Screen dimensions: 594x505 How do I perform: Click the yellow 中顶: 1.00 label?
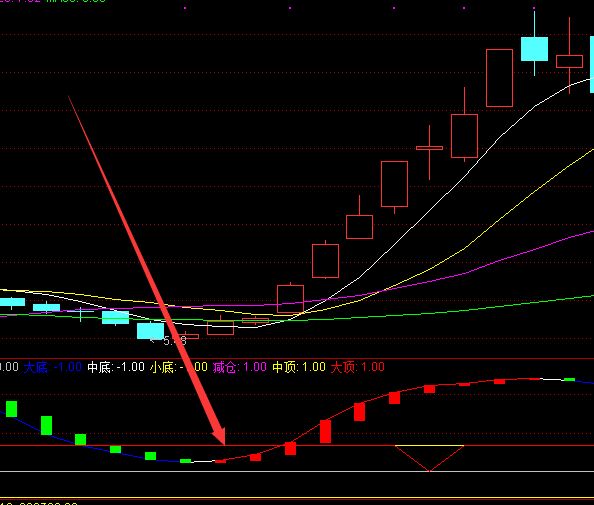click(299, 367)
